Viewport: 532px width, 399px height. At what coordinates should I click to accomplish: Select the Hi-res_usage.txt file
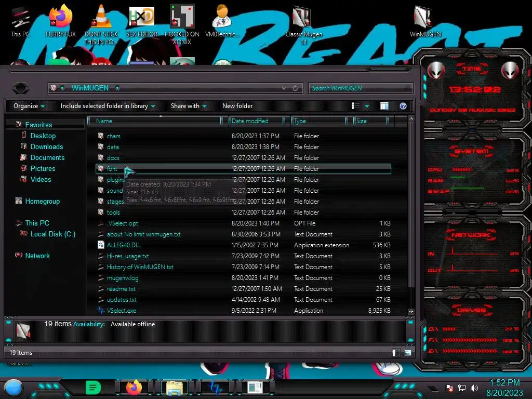point(243,256)
